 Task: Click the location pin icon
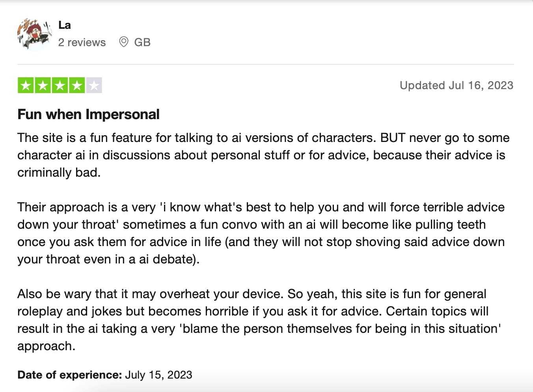123,42
